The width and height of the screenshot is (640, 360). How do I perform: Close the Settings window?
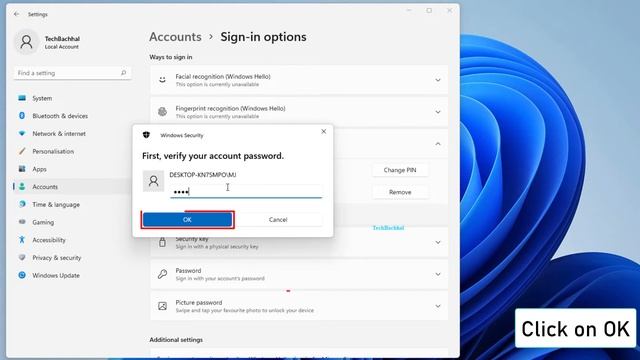[x=449, y=11]
